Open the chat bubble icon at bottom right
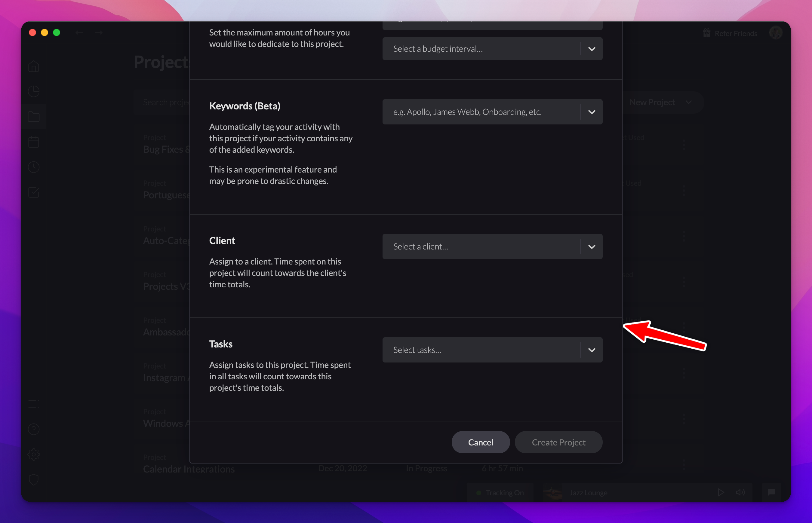The image size is (812, 523). pos(771,492)
